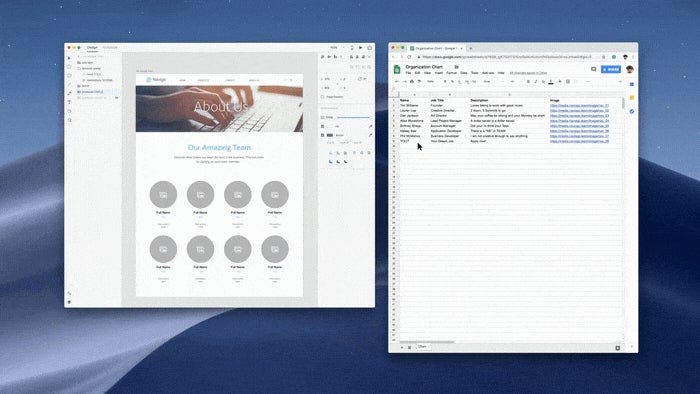The height and width of the screenshot is (394, 700).
Task: Select cell 'Lead Project Manager'
Action: click(446, 121)
